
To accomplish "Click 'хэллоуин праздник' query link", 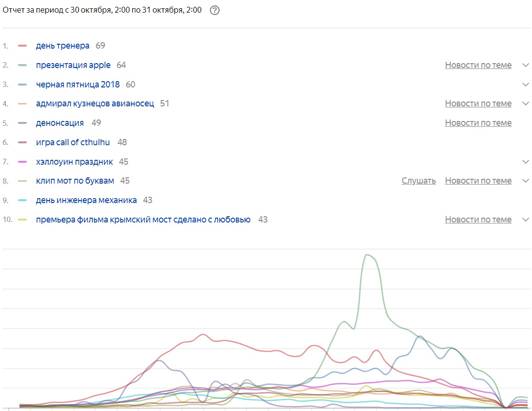I will click(x=74, y=162).
